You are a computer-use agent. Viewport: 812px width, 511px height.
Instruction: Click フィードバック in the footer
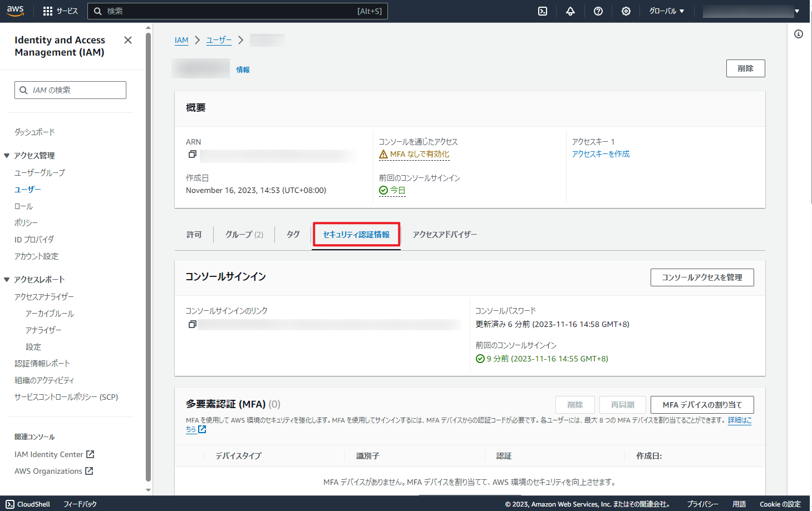coord(80,504)
